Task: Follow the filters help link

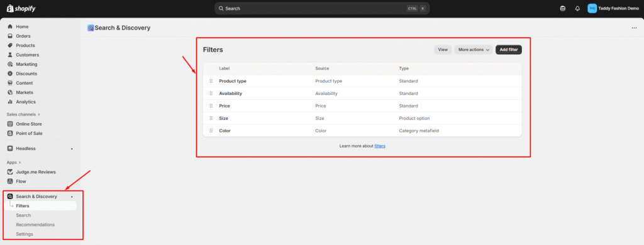Action: pyautogui.click(x=380, y=146)
